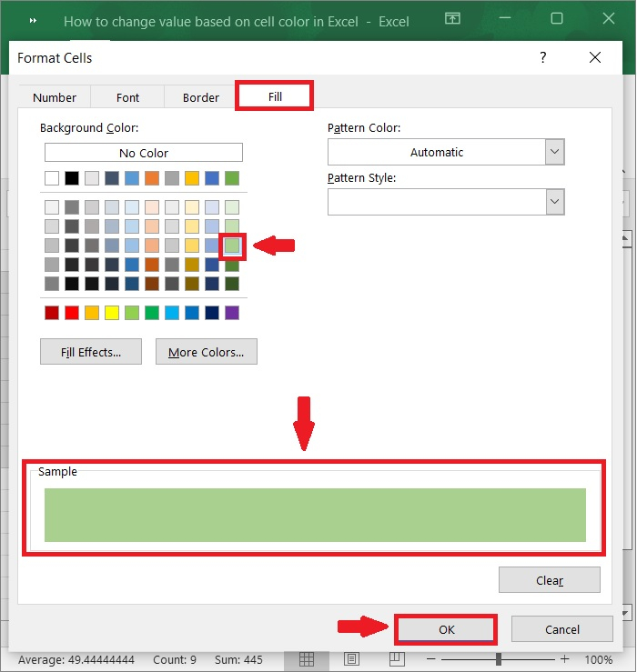Choose No Color for background

pyautogui.click(x=144, y=153)
